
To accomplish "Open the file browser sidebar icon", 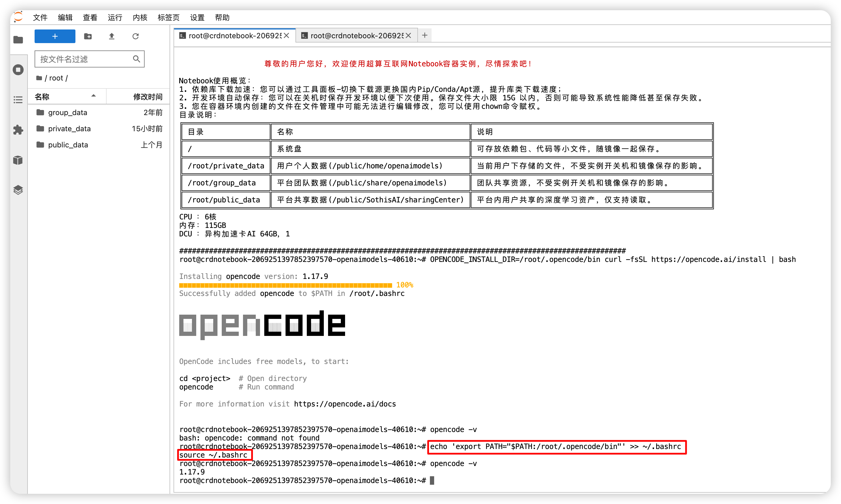I will pyautogui.click(x=18, y=40).
